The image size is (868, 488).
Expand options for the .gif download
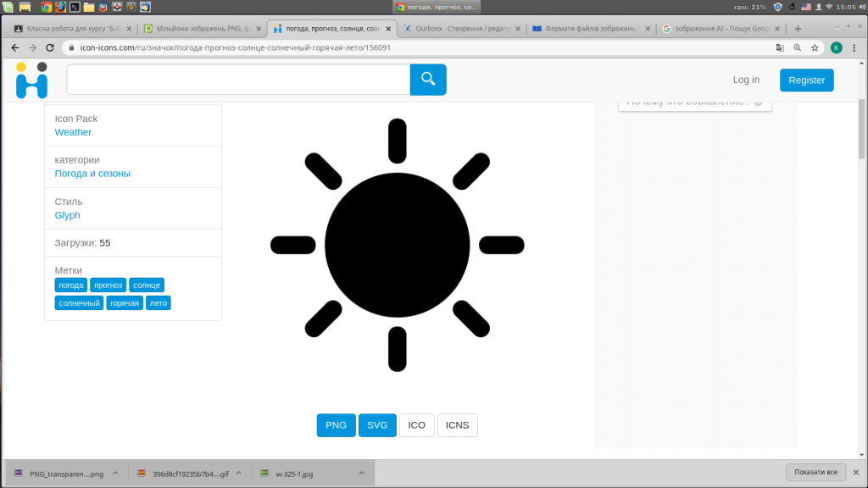click(239, 474)
